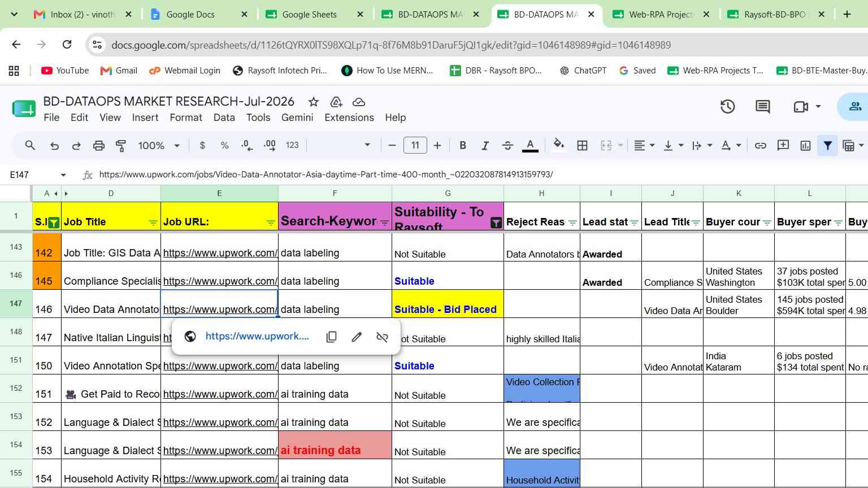This screenshot has height=488, width=868.
Task: Open ChatGPT bookmark in bookmarks bar
Action: tap(583, 71)
